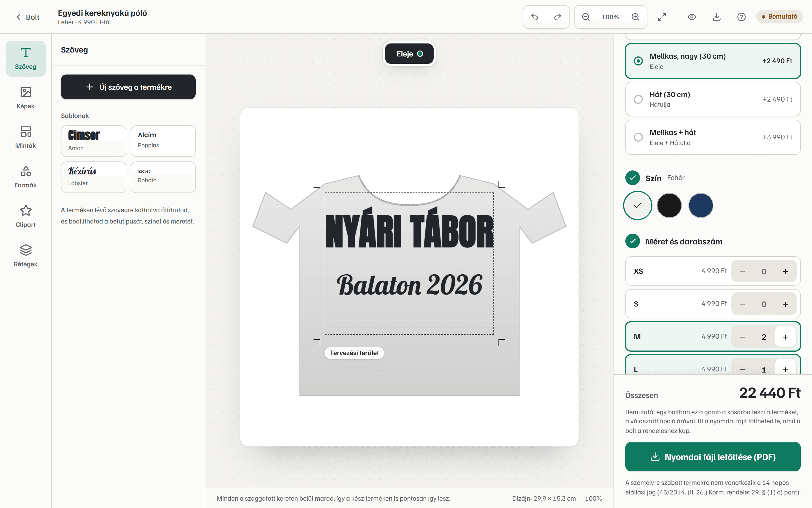This screenshot has width=812, height=508.
Task: Download print file with Nyomdai fájl letöltése
Action: [713, 457]
